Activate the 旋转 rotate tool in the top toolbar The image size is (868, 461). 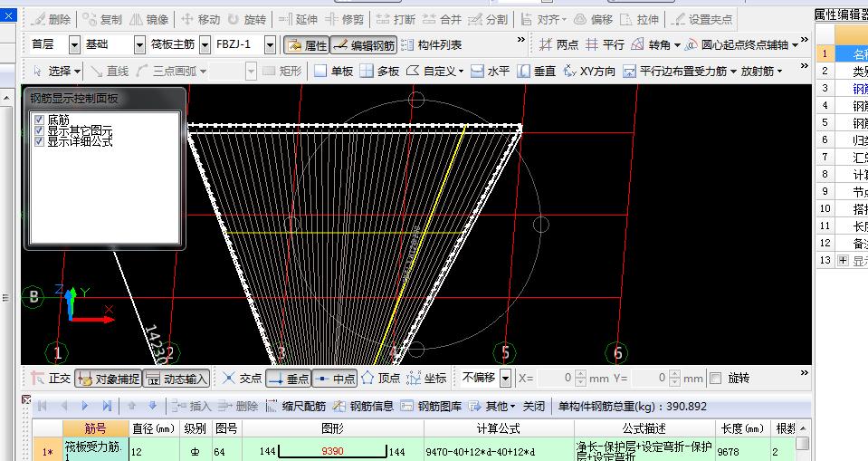click(x=247, y=19)
